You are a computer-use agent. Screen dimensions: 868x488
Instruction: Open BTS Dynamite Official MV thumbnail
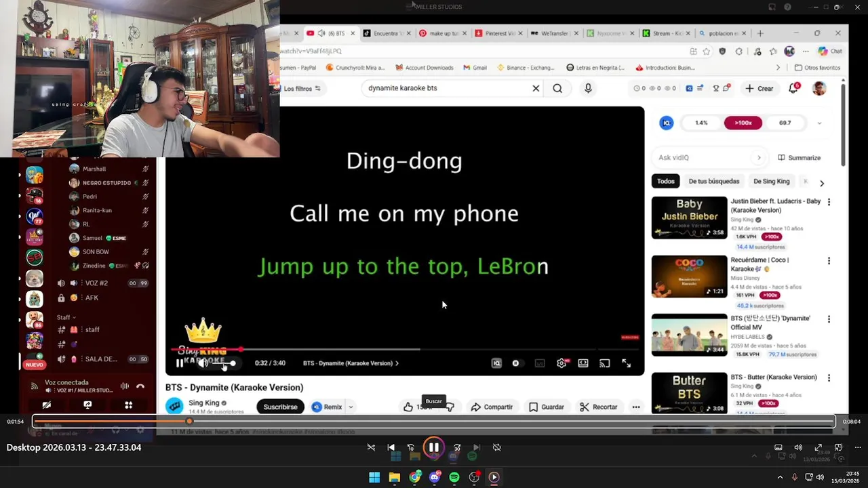(689, 335)
